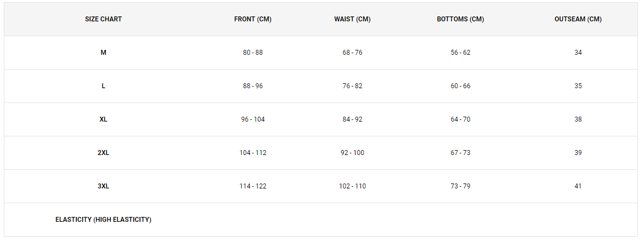
Task: Click the 102 - 110 waist value
Action: (352, 186)
